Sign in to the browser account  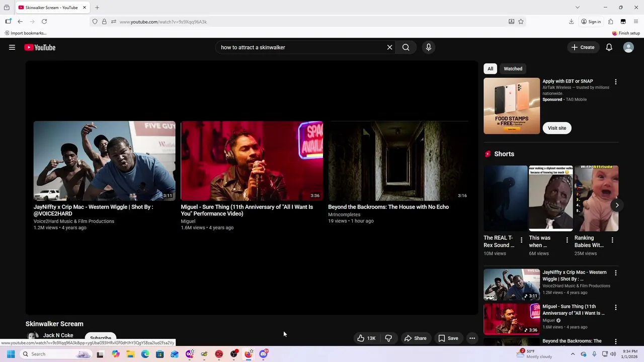click(x=591, y=22)
